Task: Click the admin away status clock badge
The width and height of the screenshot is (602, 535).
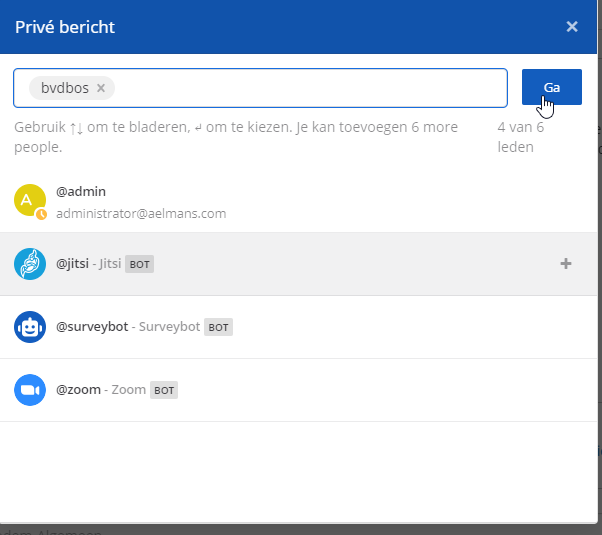Action: coord(41,214)
